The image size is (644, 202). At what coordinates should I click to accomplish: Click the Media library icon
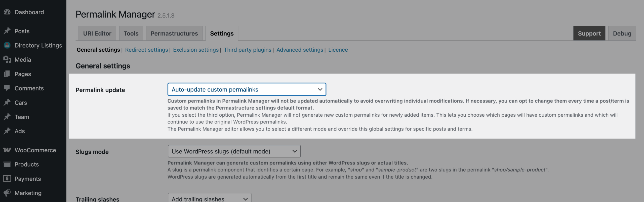[7, 60]
